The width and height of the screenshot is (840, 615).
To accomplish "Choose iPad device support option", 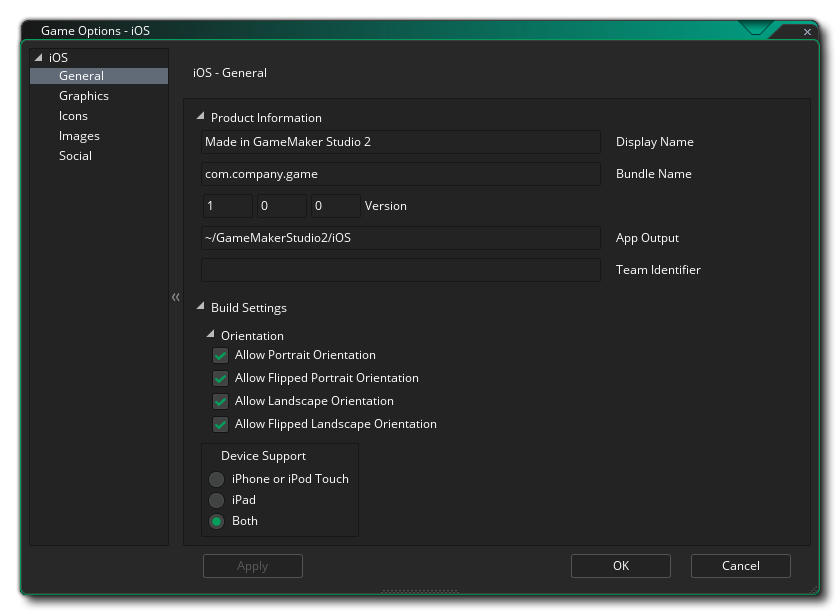I will [x=216, y=500].
